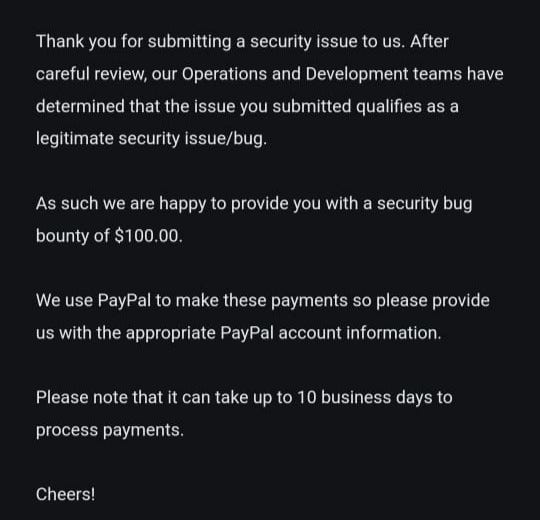This screenshot has width=540, height=520.
Task: Click "PayPal" in "We use PayPal"
Action: pos(124,301)
